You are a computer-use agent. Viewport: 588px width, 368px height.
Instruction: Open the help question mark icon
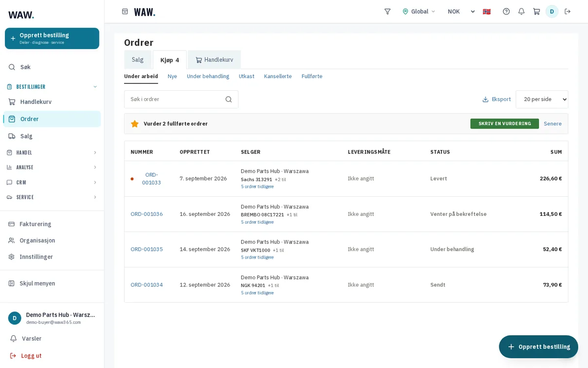(506, 11)
